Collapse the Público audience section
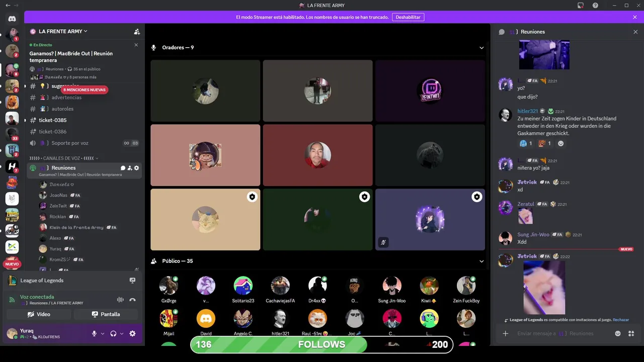644x362 pixels. tap(481, 261)
